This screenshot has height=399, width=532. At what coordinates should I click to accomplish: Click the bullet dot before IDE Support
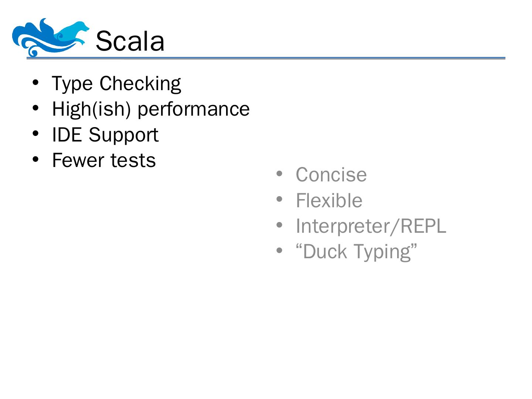35,134
